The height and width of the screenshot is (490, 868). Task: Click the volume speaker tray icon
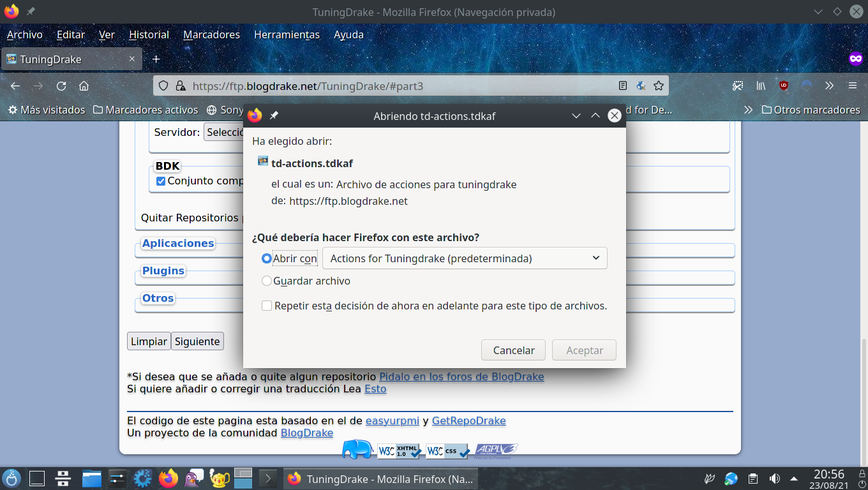(774, 479)
